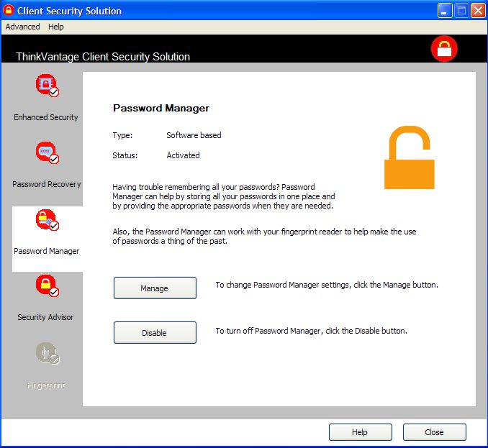Click the 'Status:' label
Viewport: 488px width, 448px height.
[125, 155]
